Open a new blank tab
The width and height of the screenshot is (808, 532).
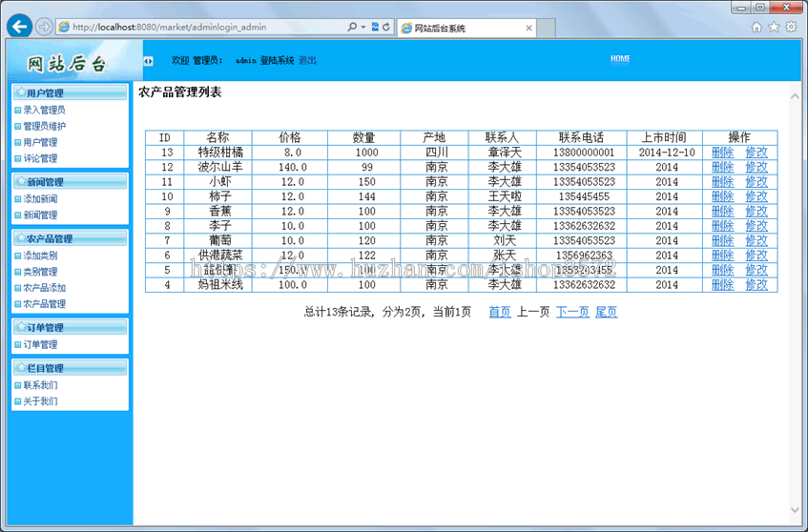(547, 29)
